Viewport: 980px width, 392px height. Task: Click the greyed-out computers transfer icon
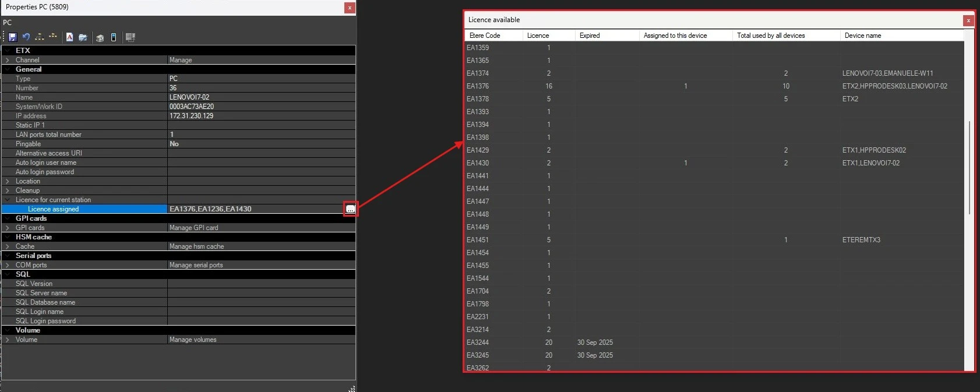(x=131, y=37)
